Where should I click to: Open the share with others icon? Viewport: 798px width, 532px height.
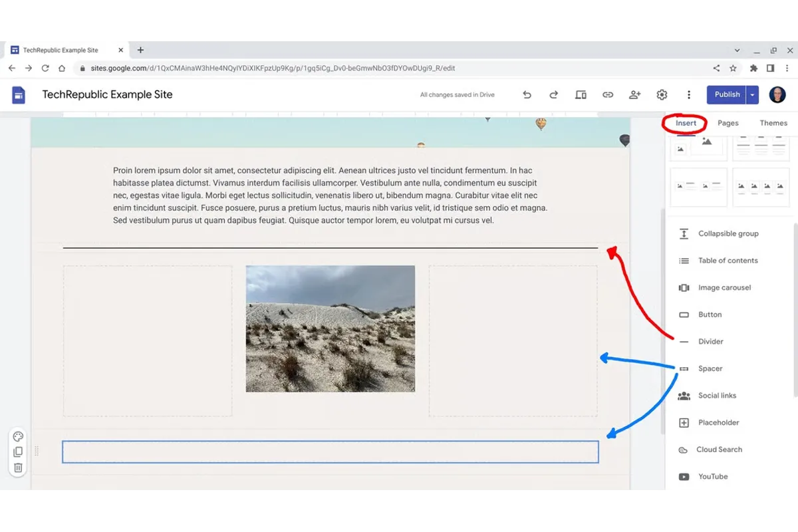click(x=634, y=94)
